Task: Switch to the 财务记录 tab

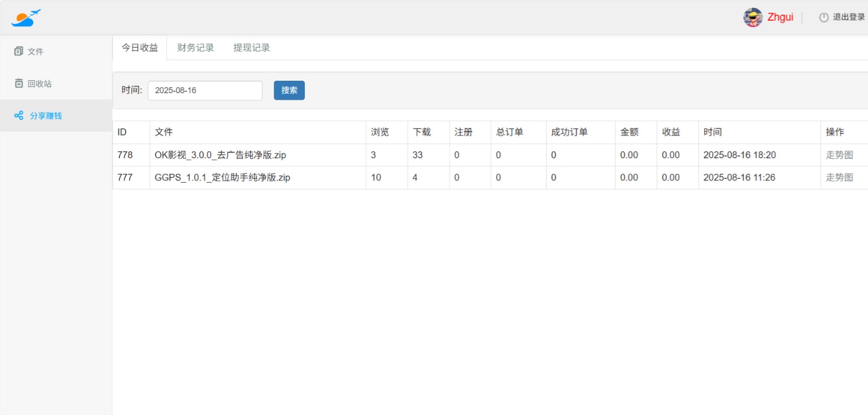Action: point(196,48)
